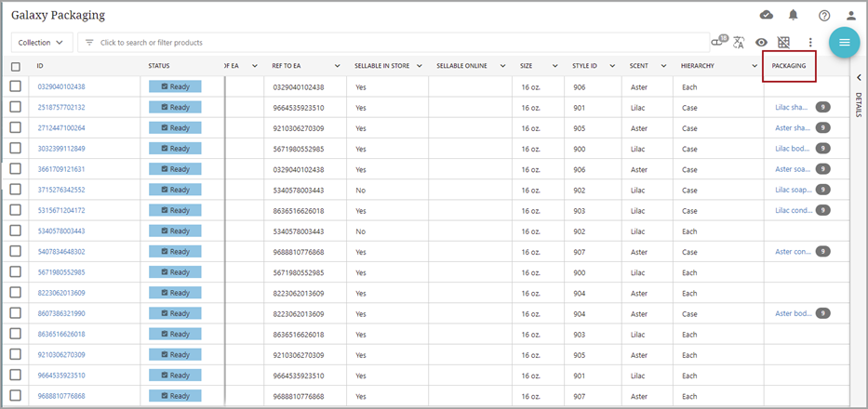Image resolution: width=868 pixels, height=409 pixels.
Task: Expand the STATUS column dropdown arrow
Action: coord(214,66)
